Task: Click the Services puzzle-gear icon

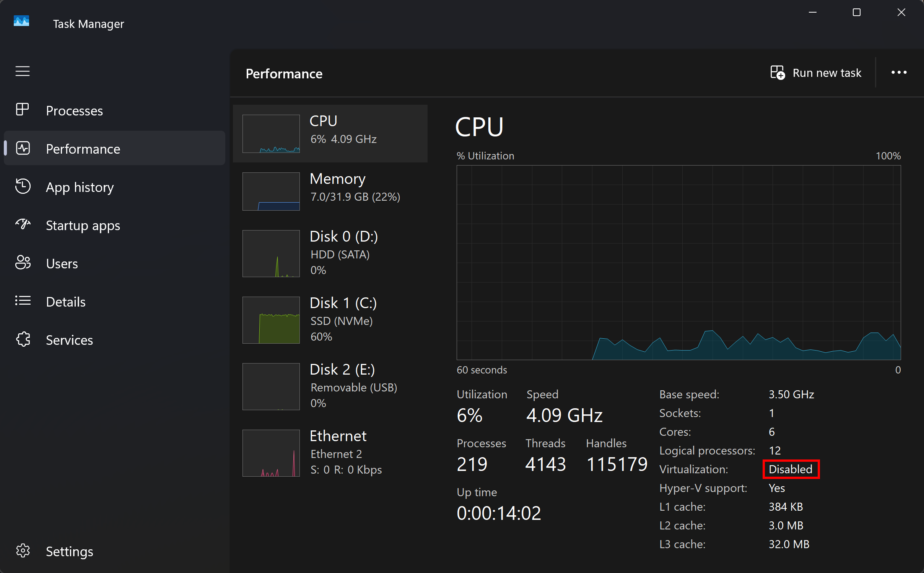Action: pyautogui.click(x=23, y=339)
